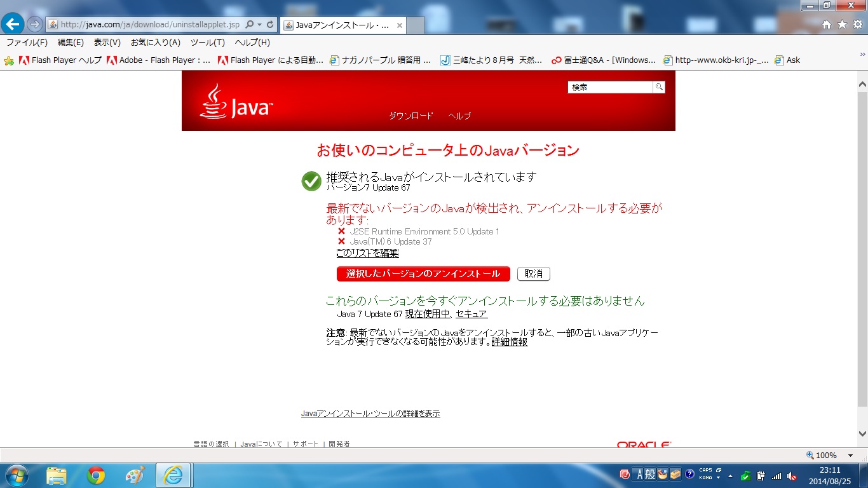Click red X beside Java(TM) 6 Update 37

point(342,241)
